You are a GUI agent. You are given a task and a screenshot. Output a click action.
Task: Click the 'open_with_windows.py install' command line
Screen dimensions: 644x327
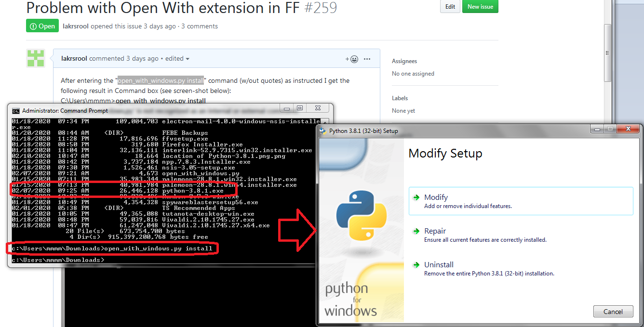point(112,249)
